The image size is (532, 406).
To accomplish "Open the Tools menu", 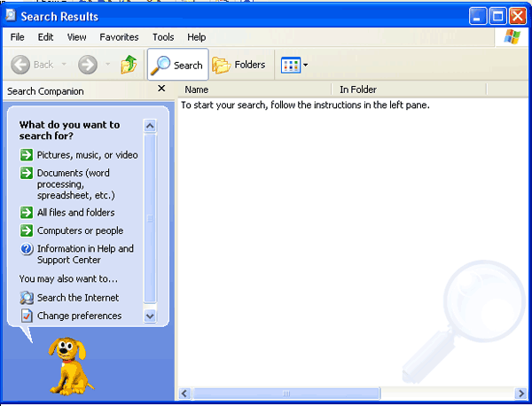I will click(x=163, y=37).
